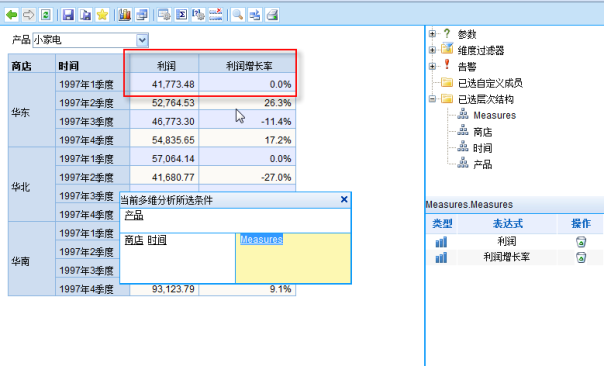Expand the 维度过滤器 tree node
Screen dimensions: 604x366
[x=432, y=50]
